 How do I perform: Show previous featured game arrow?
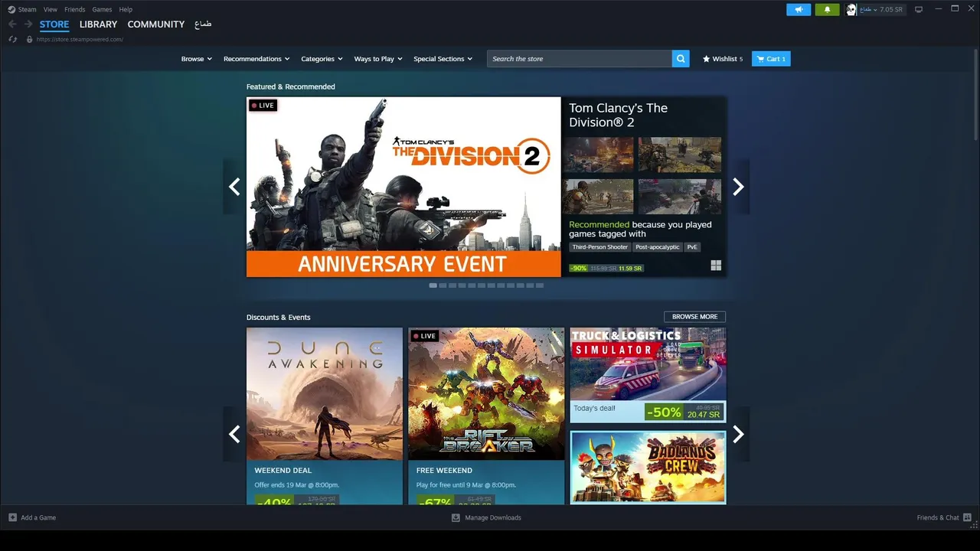[234, 187]
